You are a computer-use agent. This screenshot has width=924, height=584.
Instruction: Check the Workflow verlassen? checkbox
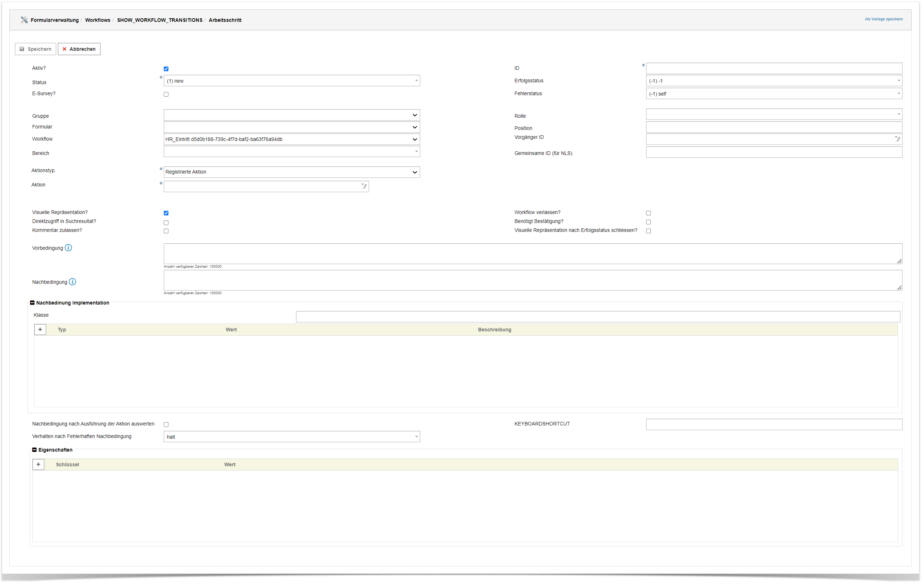pyautogui.click(x=649, y=213)
